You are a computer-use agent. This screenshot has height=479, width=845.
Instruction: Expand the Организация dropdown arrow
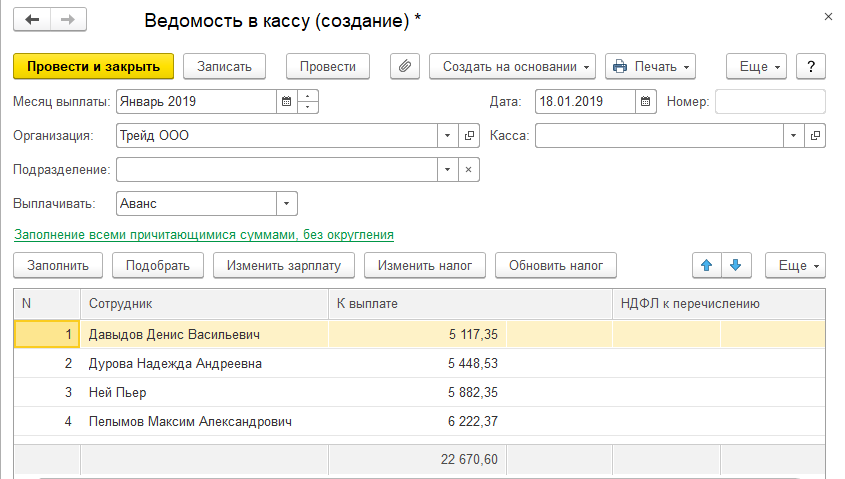coord(446,136)
